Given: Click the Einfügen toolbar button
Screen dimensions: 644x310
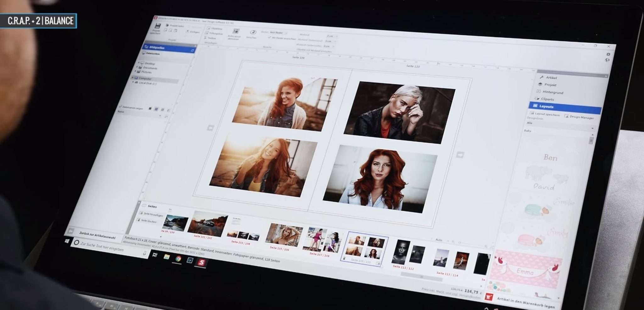Looking at the screenshot, I should click(193, 32).
